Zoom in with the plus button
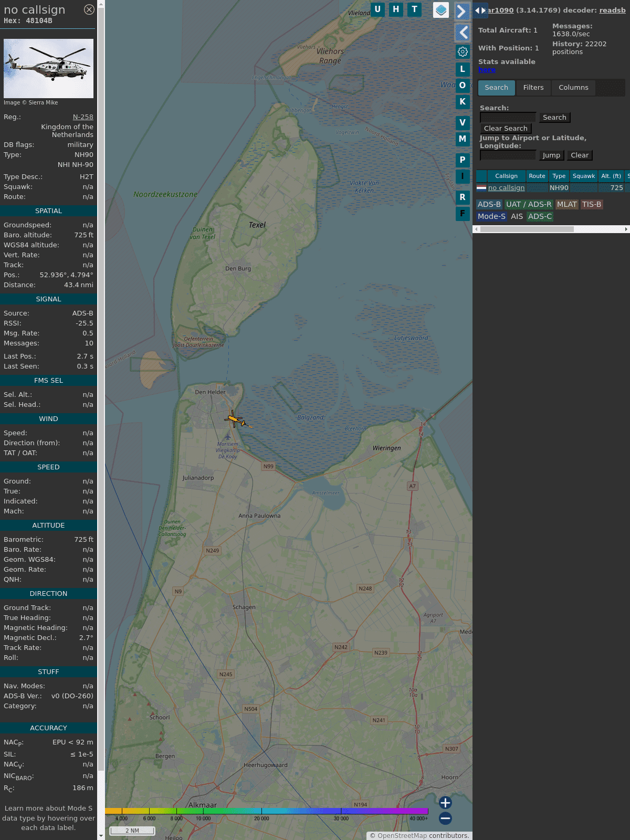 click(x=445, y=803)
